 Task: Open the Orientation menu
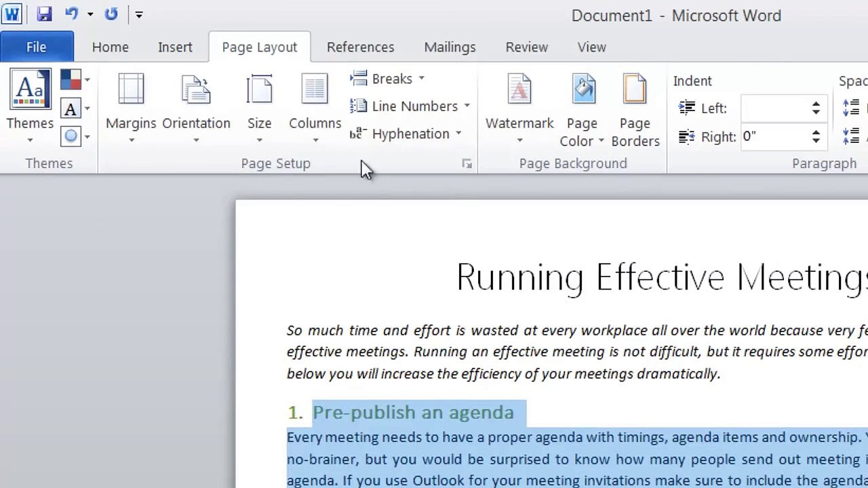coord(196,107)
